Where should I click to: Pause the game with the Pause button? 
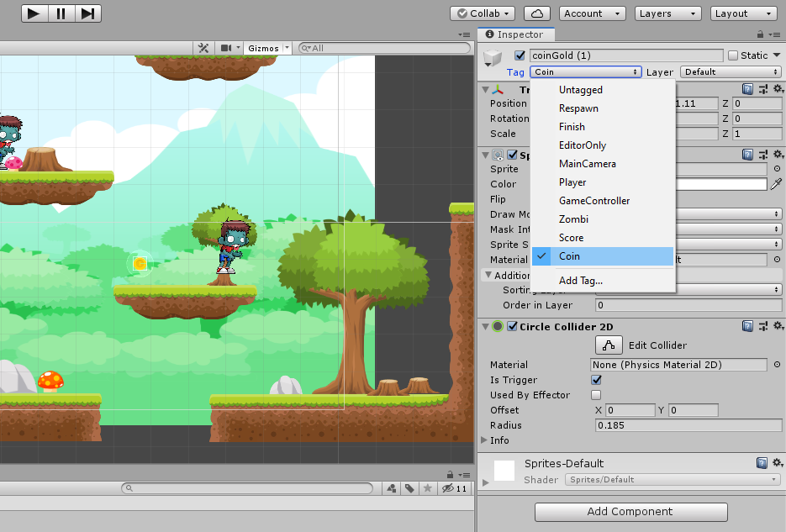pos(61,13)
